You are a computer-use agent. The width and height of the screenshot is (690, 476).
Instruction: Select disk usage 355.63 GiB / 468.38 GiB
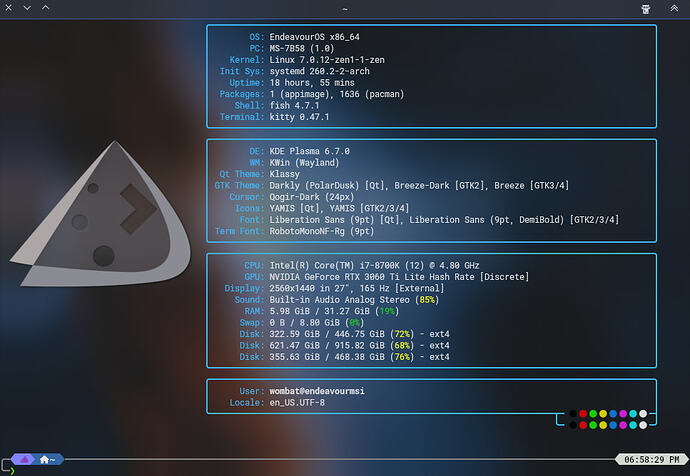click(x=327, y=357)
